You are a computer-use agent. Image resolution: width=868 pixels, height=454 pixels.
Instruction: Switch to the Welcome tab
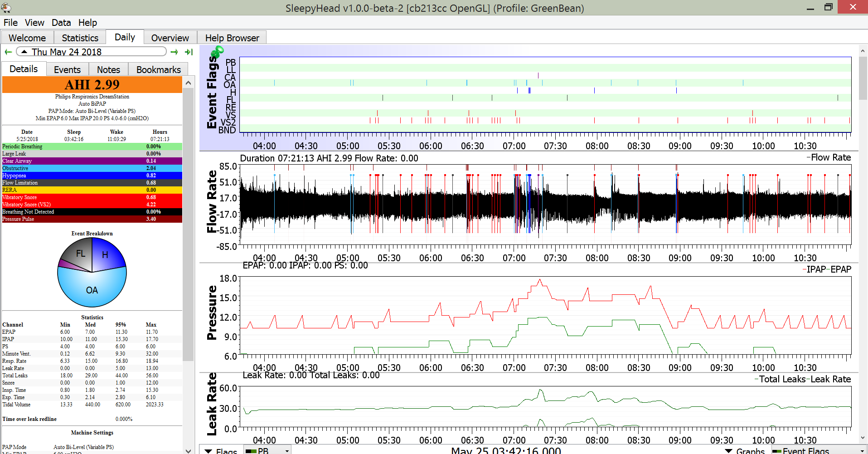(27, 38)
